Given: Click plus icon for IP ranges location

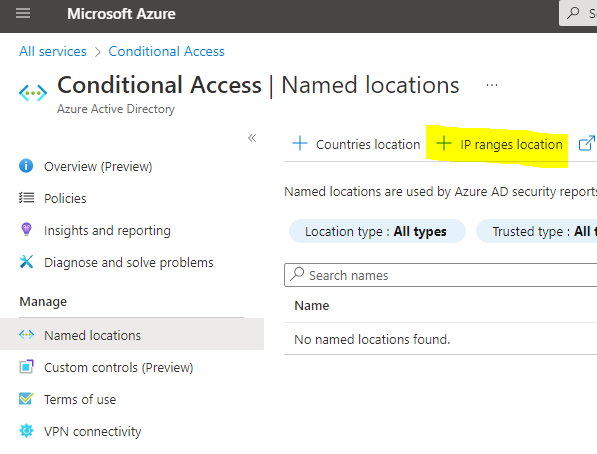Looking at the screenshot, I should coord(444,144).
